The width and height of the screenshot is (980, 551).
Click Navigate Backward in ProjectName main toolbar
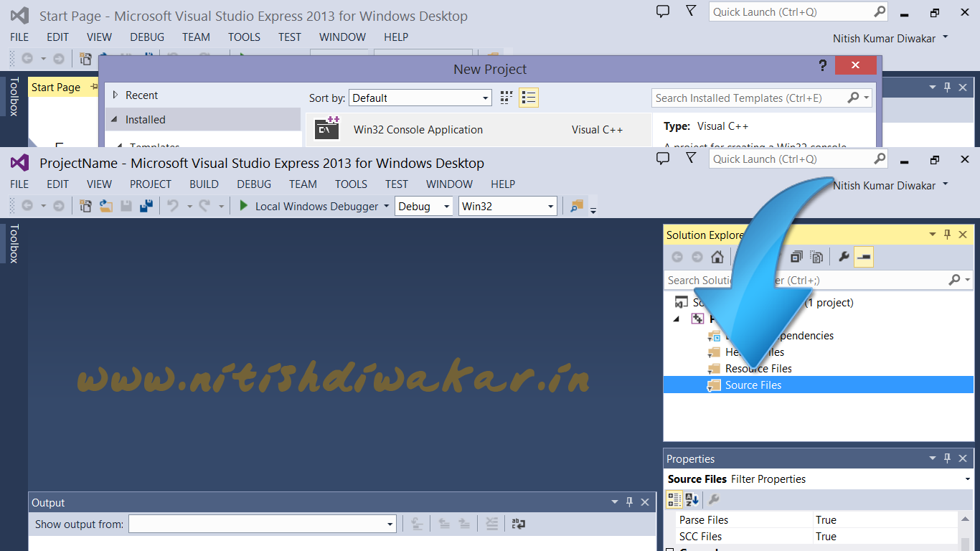click(x=27, y=206)
